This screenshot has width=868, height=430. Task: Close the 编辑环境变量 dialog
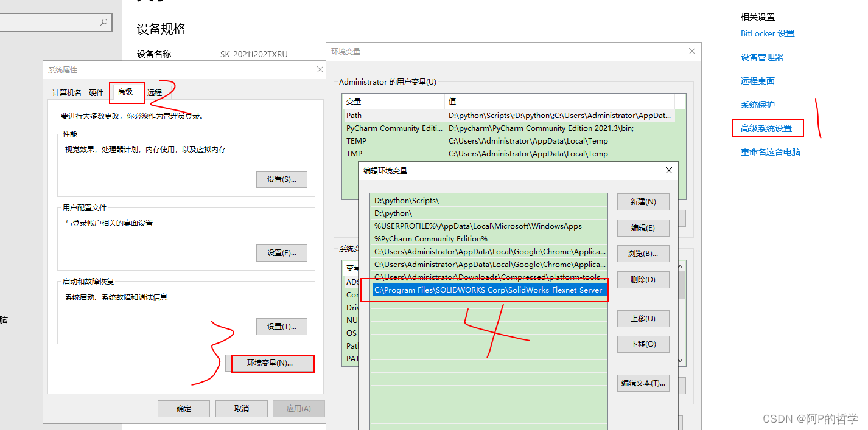coord(669,171)
